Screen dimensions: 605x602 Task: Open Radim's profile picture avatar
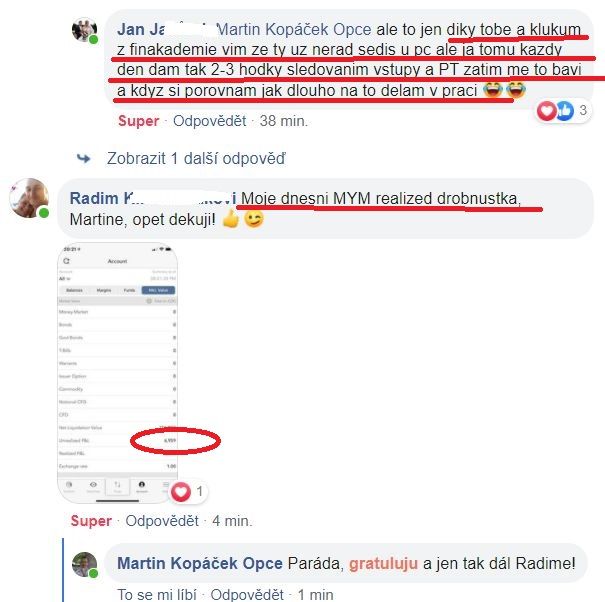coord(29,198)
